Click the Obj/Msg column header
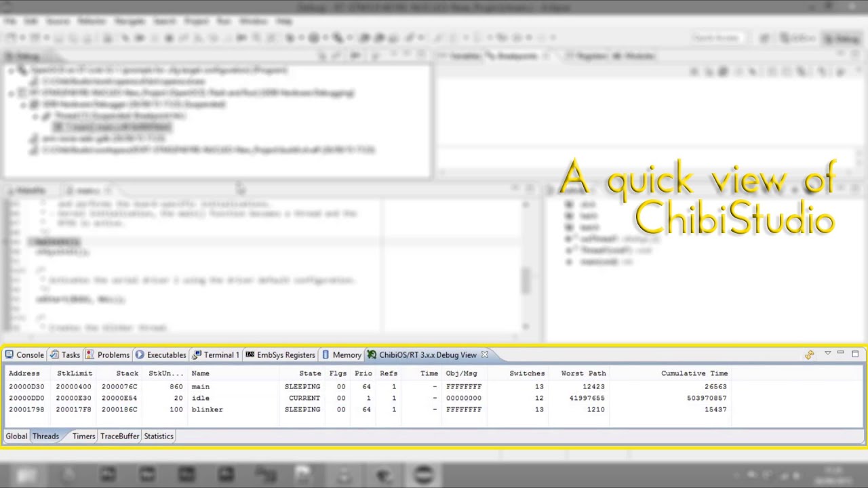Image resolution: width=868 pixels, height=488 pixels. (461, 373)
